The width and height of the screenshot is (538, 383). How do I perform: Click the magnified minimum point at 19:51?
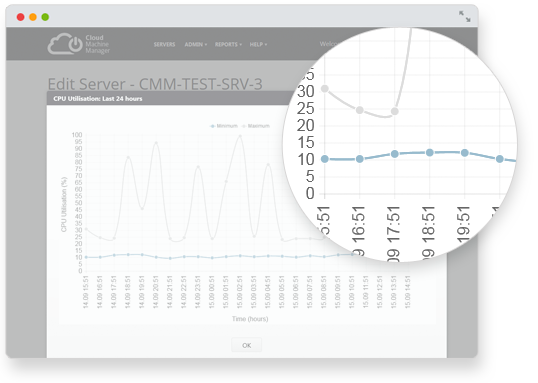(x=465, y=153)
